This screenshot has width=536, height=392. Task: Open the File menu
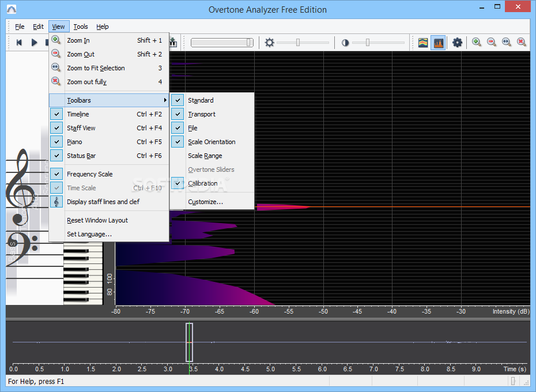(20, 27)
